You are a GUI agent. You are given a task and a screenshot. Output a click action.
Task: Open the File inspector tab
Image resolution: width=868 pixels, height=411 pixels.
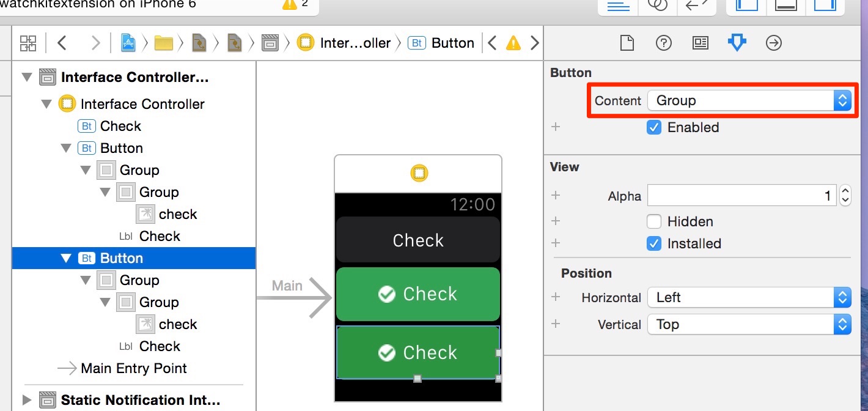(627, 43)
